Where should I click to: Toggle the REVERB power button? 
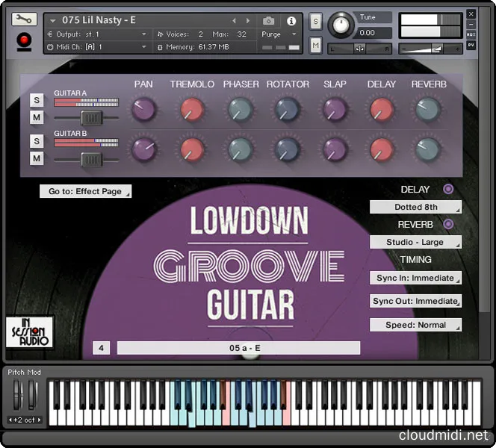(x=448, y=224)
